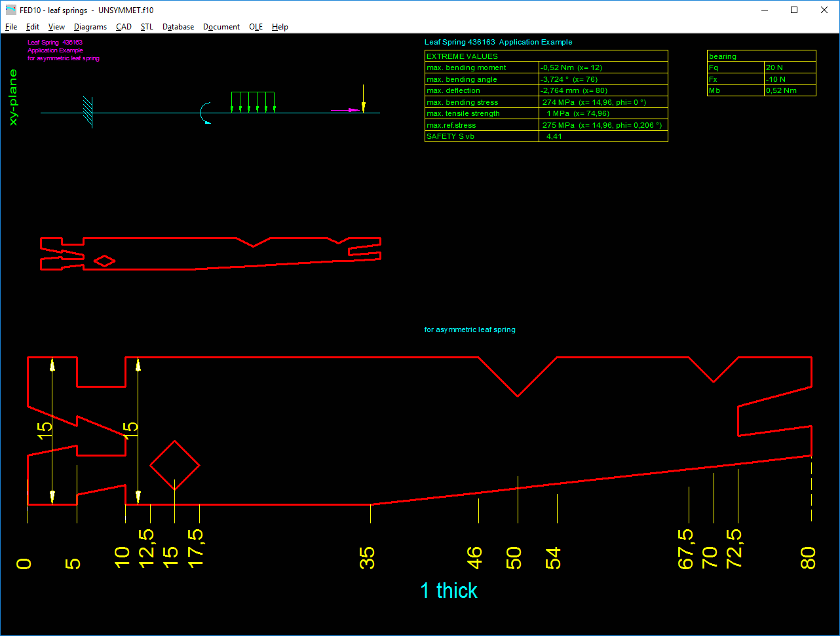The image size is (840, 636).
Task: Click the SAFETY S vb value 4,41
Action: pyautogui.click(x=554, y=136)
